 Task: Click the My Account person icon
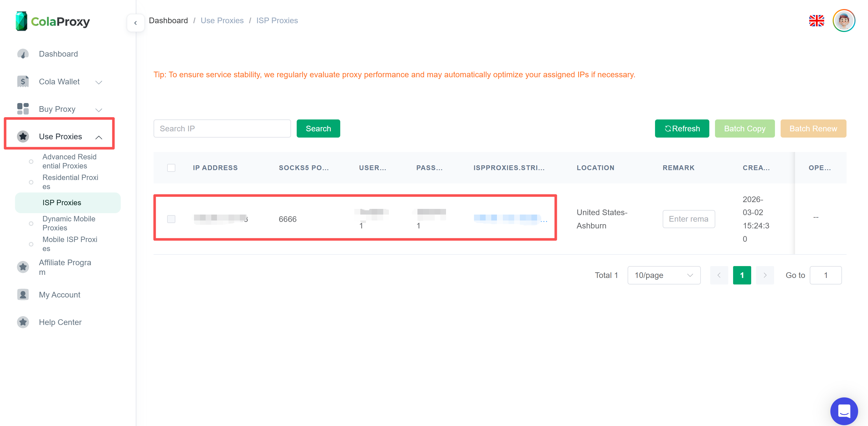point(23,294)
